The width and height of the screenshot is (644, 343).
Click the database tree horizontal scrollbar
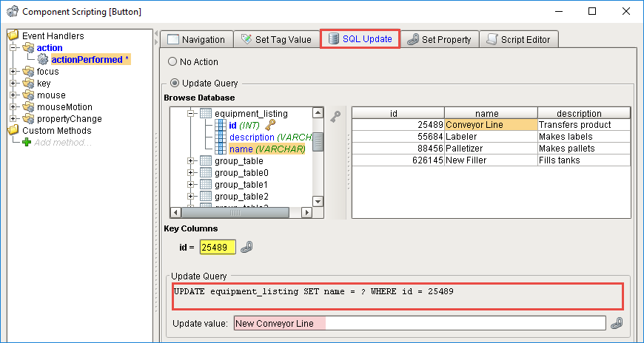(241, 213)
